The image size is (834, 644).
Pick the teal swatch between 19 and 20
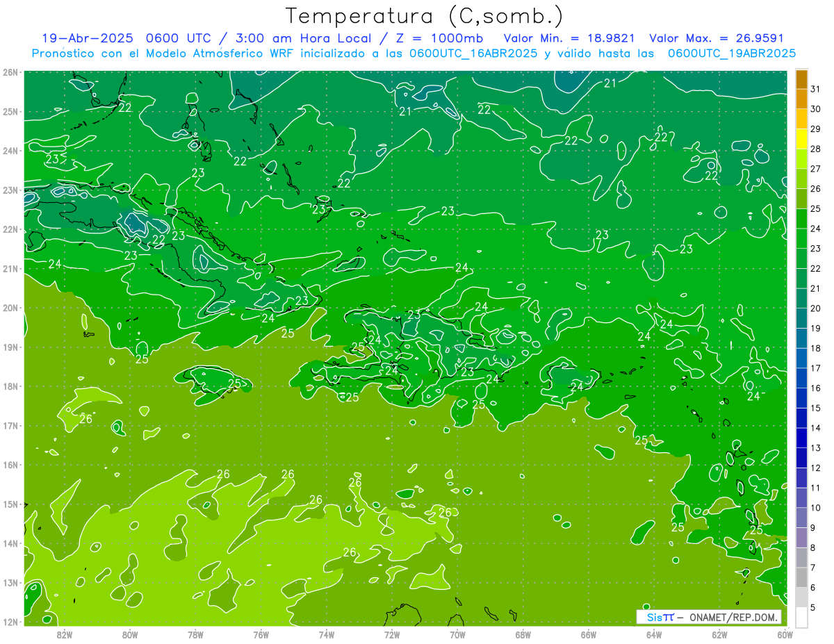[802, 318]
